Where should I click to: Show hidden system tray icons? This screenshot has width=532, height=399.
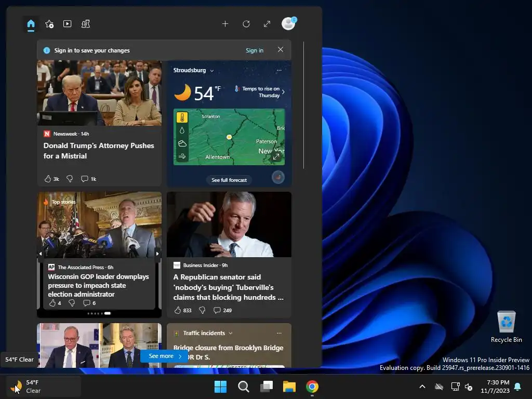click(422, 387)
